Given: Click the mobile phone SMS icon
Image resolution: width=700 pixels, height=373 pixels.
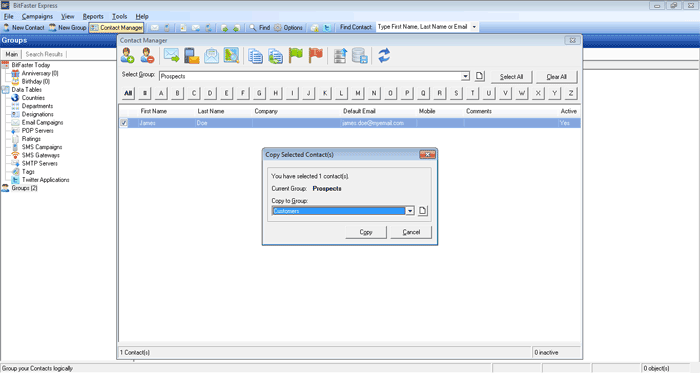Looking at the screenshot, I should (x=192, y=56).
